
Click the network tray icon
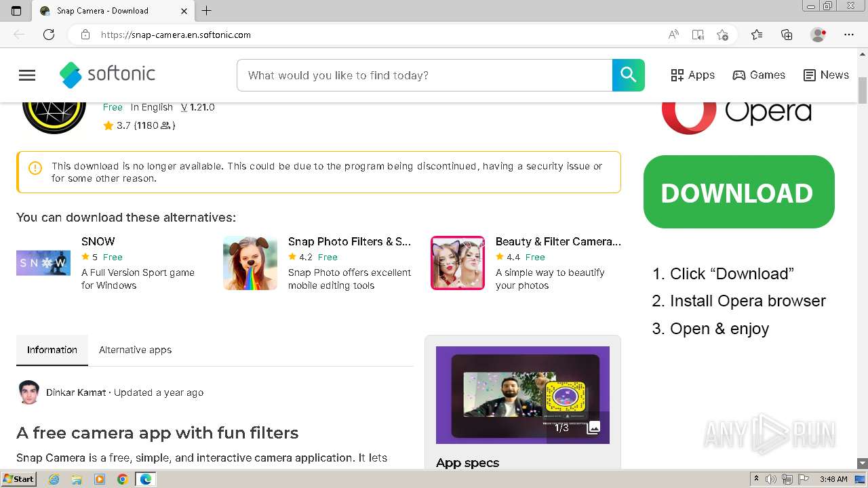[x=787, y=479]
